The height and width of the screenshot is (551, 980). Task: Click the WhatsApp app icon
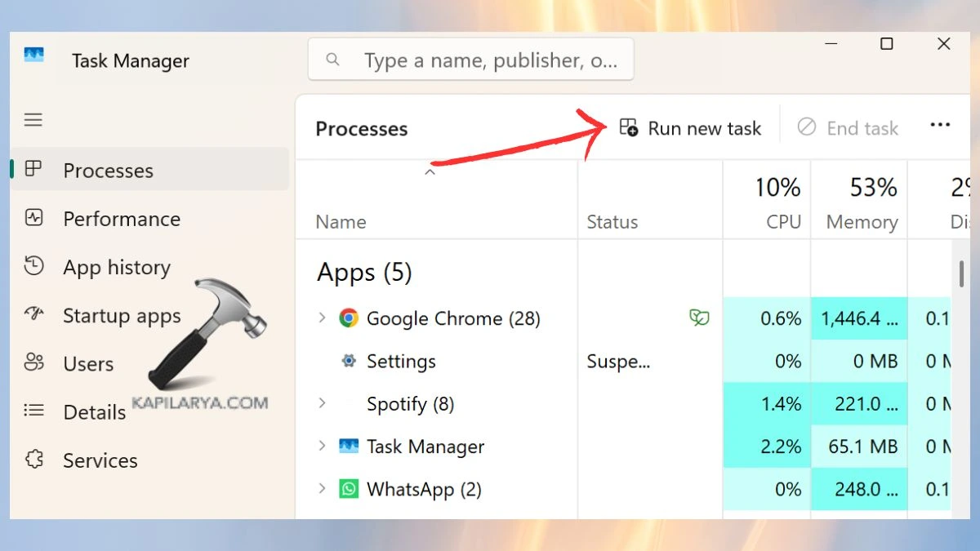(x=349, y=489)
